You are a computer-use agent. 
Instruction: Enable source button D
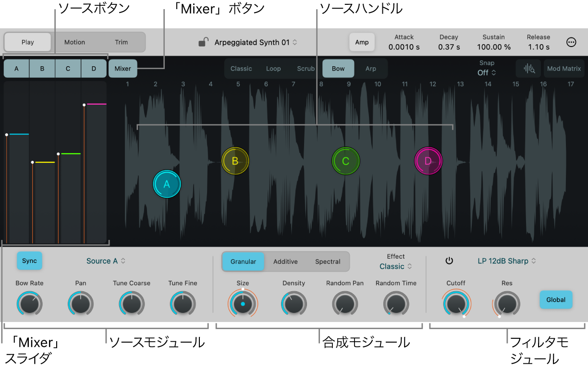(x=94, y=69)
